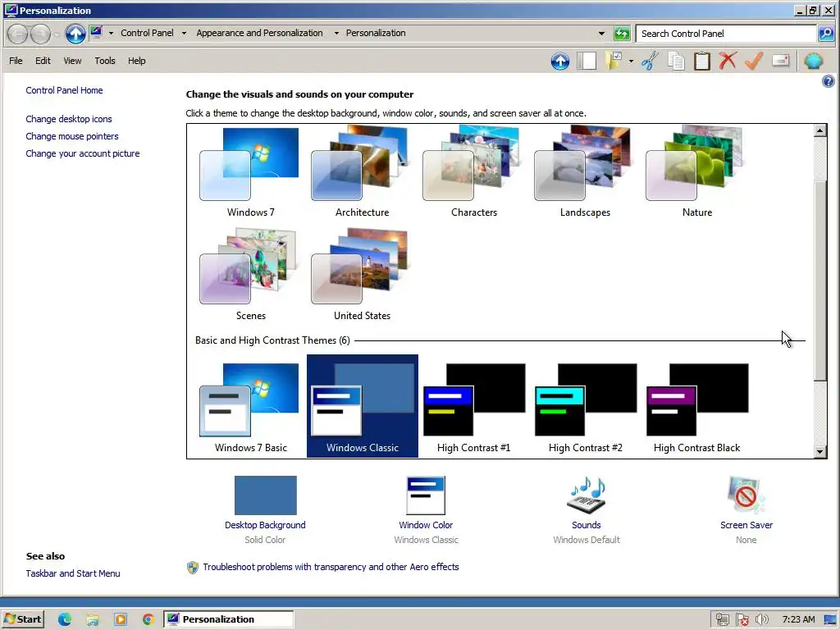Click Control Panel in the breadcrumb
This screenshot has width=840, height=630.
(148, 33)
